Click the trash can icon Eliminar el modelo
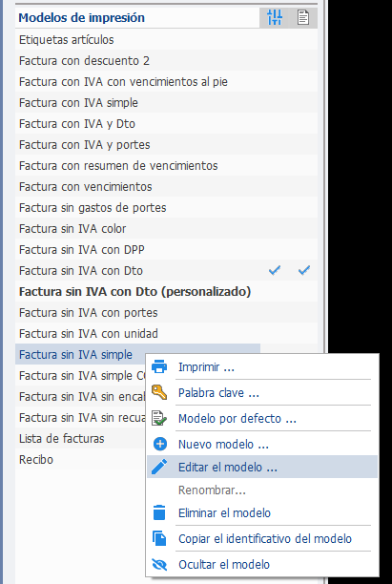392x584 pixels. pyautogui.click(x=159, y=512)
